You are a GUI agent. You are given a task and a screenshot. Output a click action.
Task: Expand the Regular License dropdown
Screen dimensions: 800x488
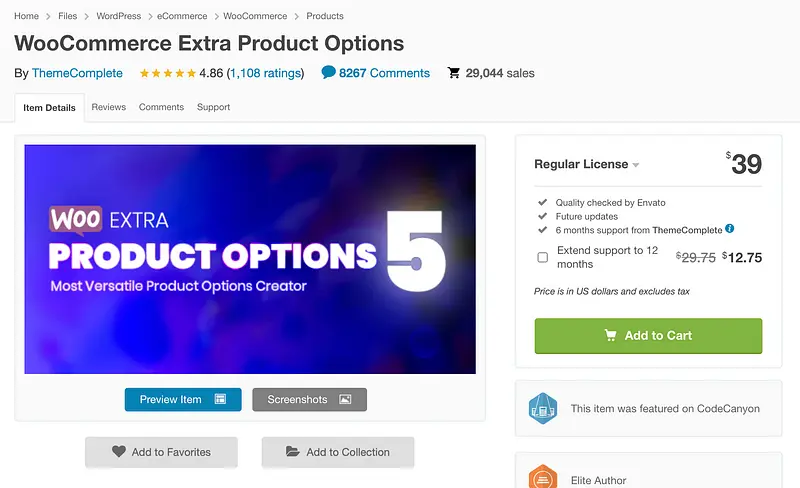[x=636, y=165]
